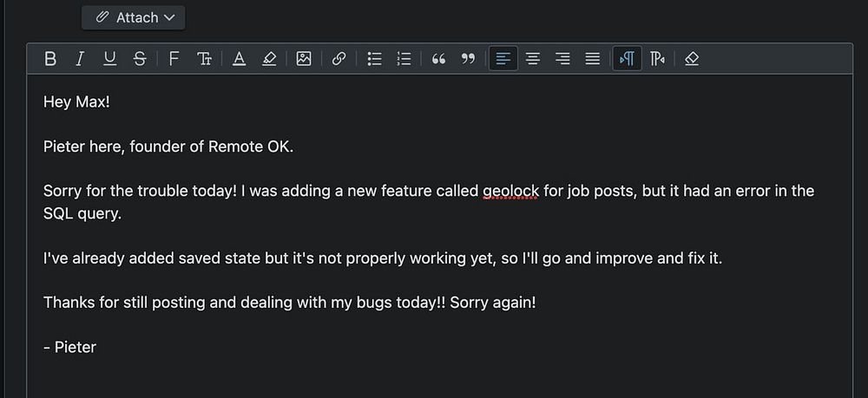This screenshot has width=868, height=398.
Task: Start a numbered list
Action: point(404,59)
